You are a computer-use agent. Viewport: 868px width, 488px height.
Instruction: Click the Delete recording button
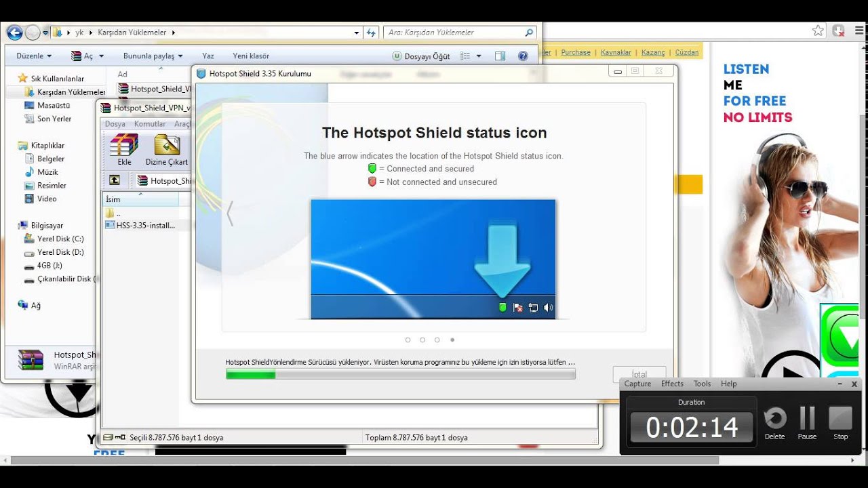point(774,422)
